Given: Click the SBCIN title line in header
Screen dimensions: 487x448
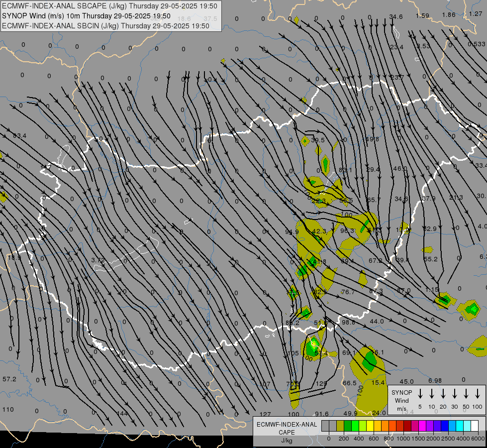Looking at the screenshot, I should [105, 26].
